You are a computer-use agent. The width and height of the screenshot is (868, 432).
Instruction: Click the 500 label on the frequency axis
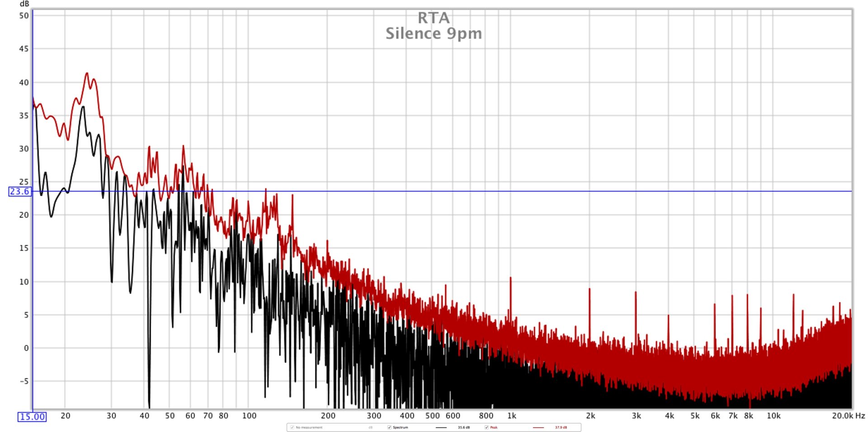pos(433,416)
